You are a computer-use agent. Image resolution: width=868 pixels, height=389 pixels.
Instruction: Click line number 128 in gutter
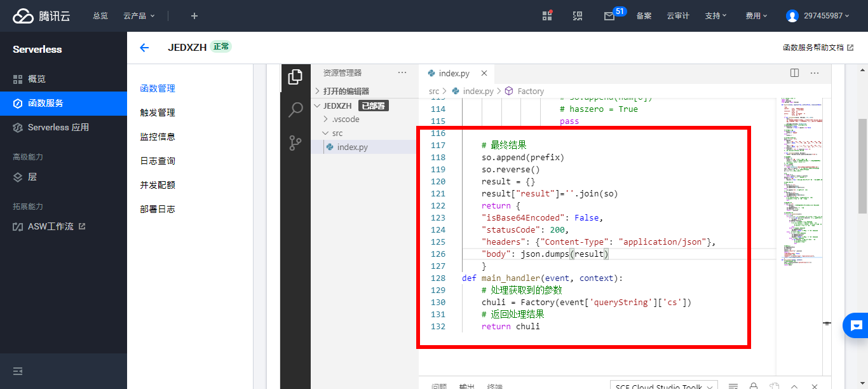tap(438, 278)
